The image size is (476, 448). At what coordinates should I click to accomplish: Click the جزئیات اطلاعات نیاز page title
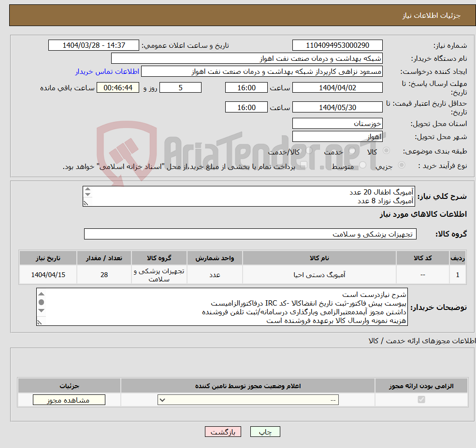(x=432, y=15)
